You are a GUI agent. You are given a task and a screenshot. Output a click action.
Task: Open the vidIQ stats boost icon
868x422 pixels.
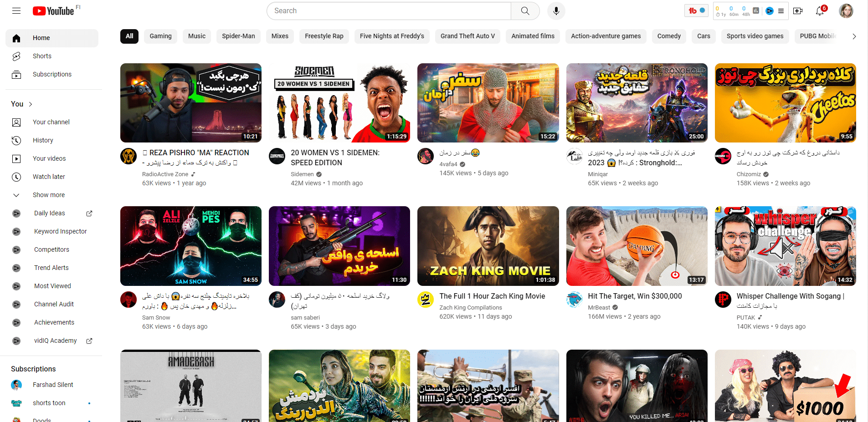point(770,11)
